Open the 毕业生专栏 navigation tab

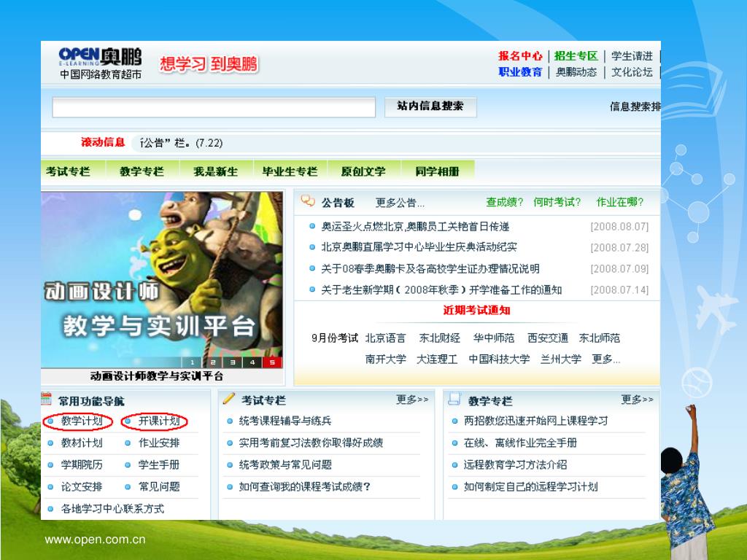pos(290,171)
